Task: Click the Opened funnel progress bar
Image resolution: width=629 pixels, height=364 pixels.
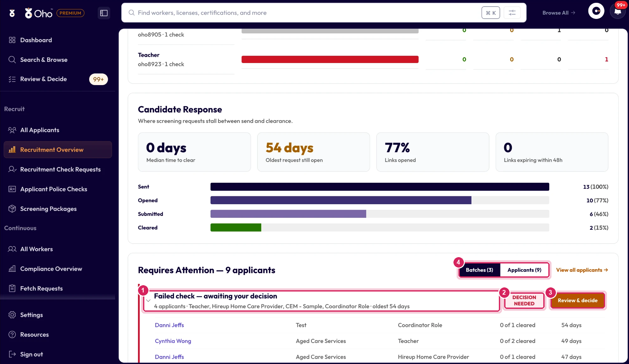Action: tap(380, 200)
